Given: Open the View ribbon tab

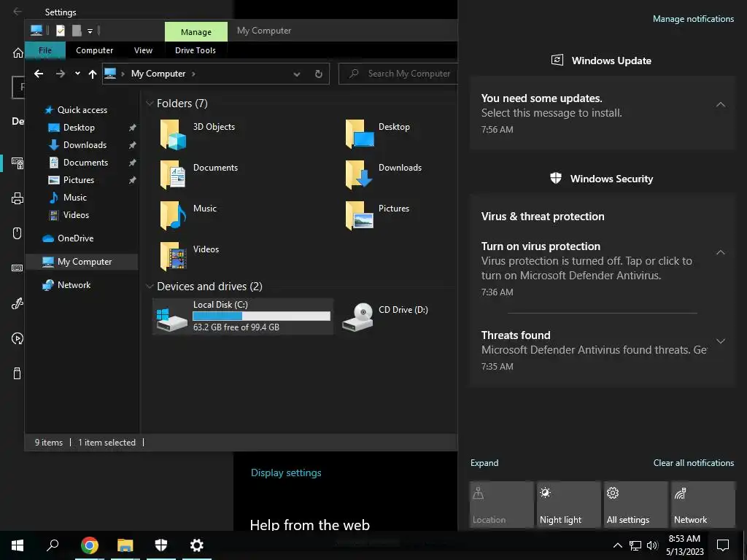Looking at the screenshot, I should coord(143,50).
